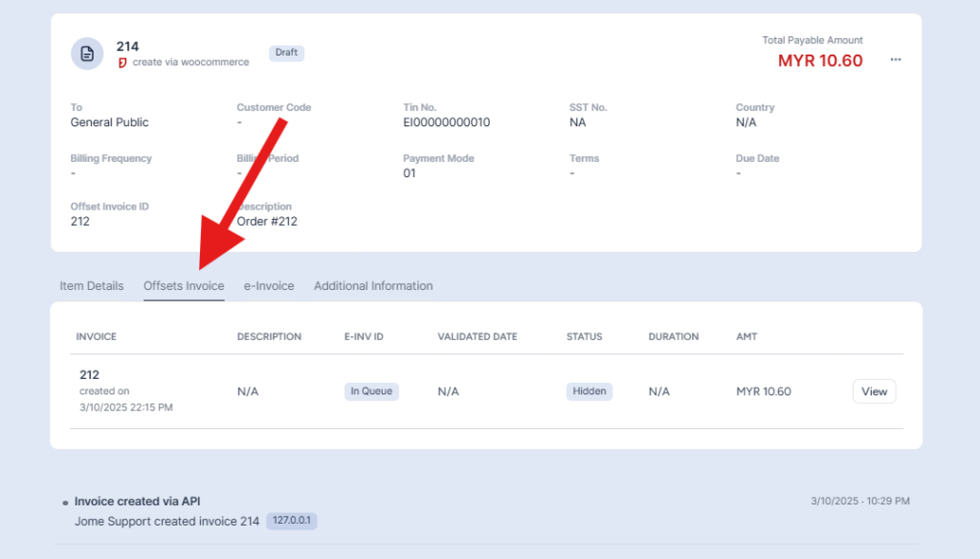This screenshot has width=980, height=559.
Task: Click the SST No. value NA
Action: [577, 123]
